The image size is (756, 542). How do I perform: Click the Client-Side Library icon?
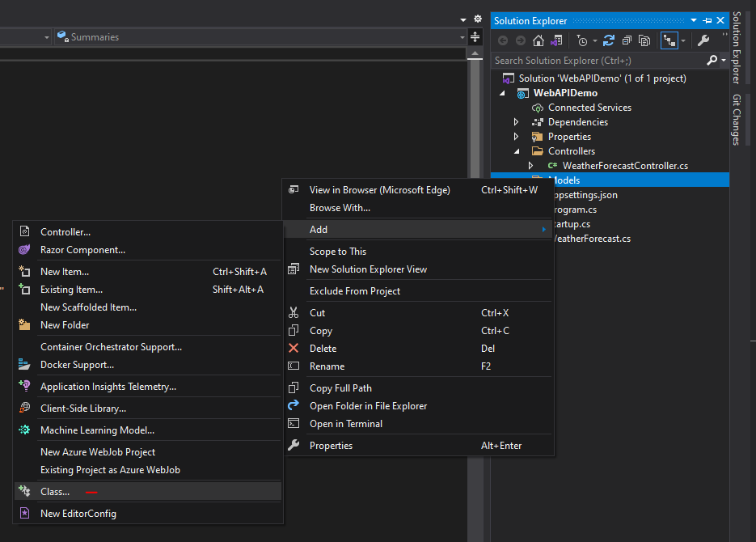click(24, 408)
